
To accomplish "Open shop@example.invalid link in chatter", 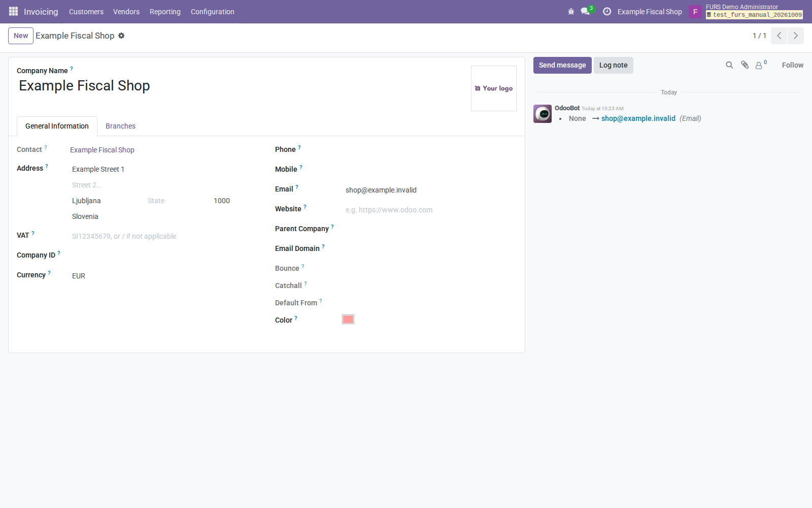I will [x=638, y=118].
